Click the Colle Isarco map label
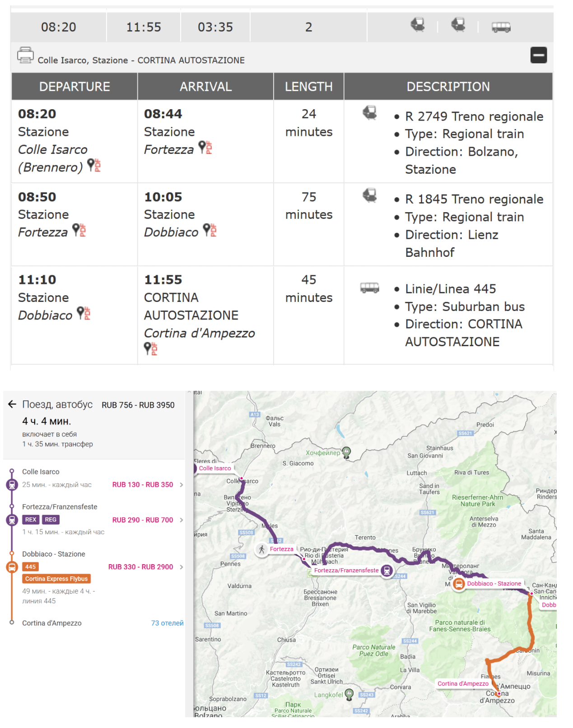 click(x=215, y=468)
